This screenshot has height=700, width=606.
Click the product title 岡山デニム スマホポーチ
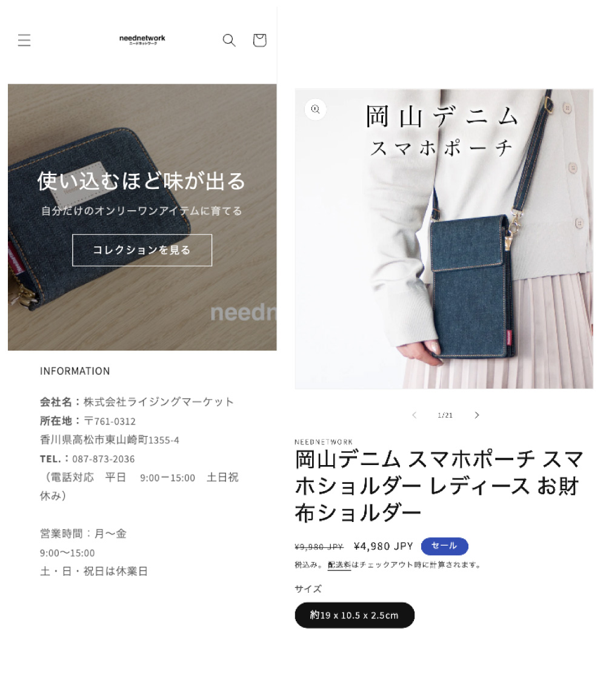[439, 486]
